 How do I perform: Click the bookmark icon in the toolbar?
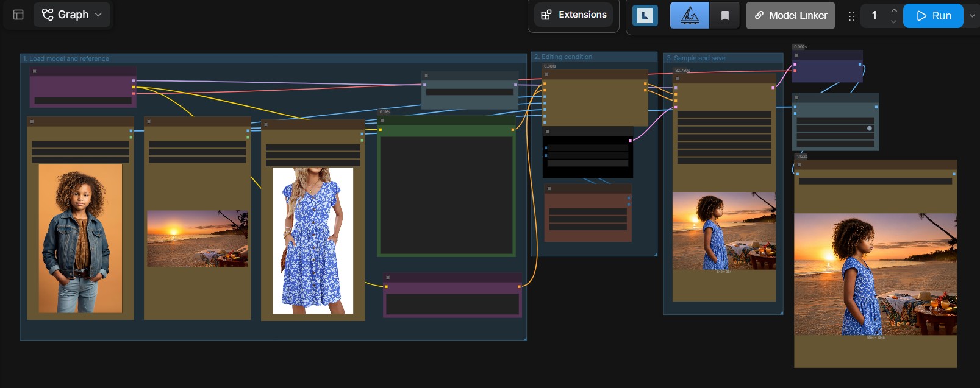click(725, 15)
